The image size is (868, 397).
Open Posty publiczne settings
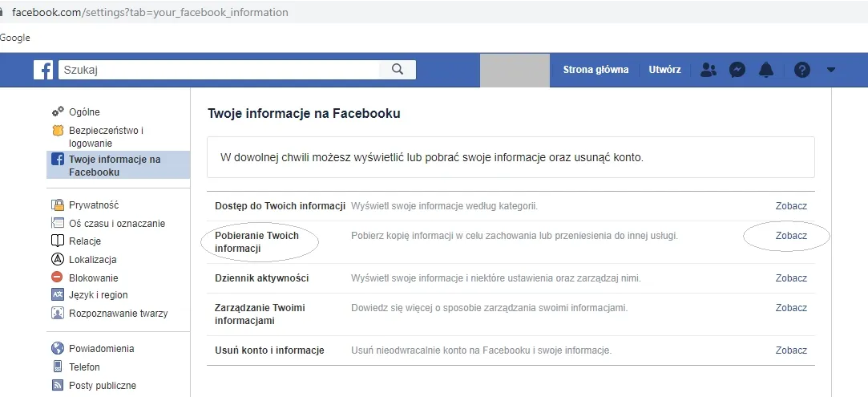(x=103, y=386)
